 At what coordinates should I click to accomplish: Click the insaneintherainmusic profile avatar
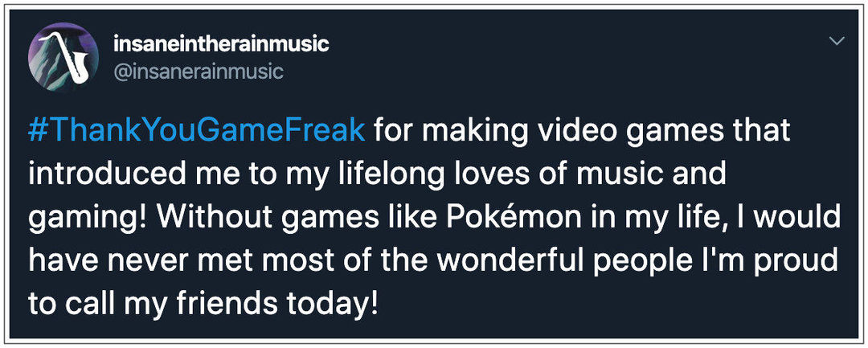pyautogui.click(x=63, y=57)
